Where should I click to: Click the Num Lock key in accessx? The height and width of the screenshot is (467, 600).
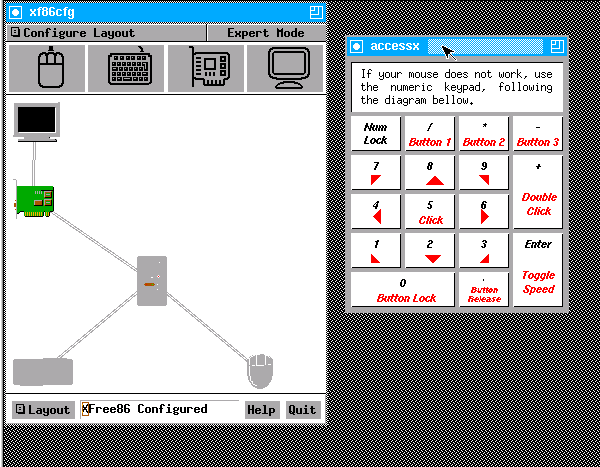(376, 134)
